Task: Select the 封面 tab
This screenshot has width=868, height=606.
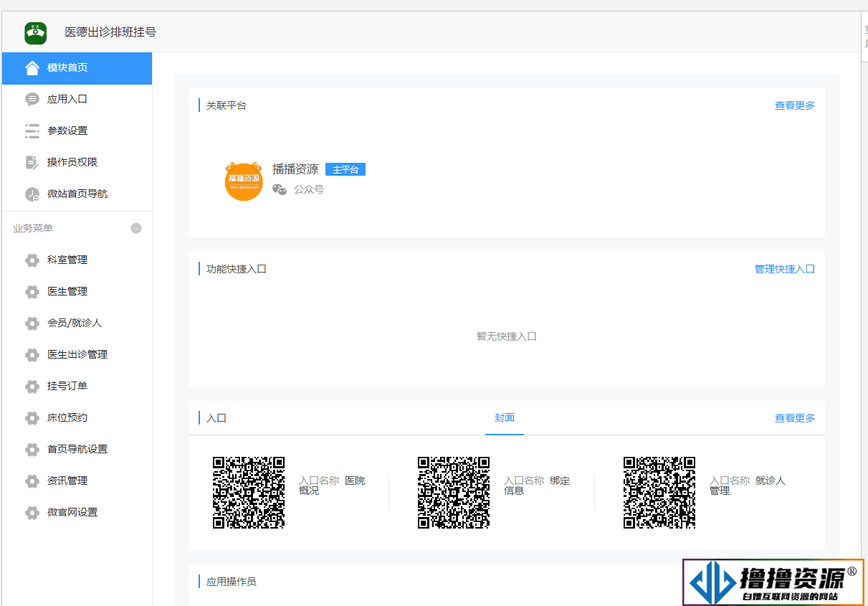Action: (x=505, y=418)
